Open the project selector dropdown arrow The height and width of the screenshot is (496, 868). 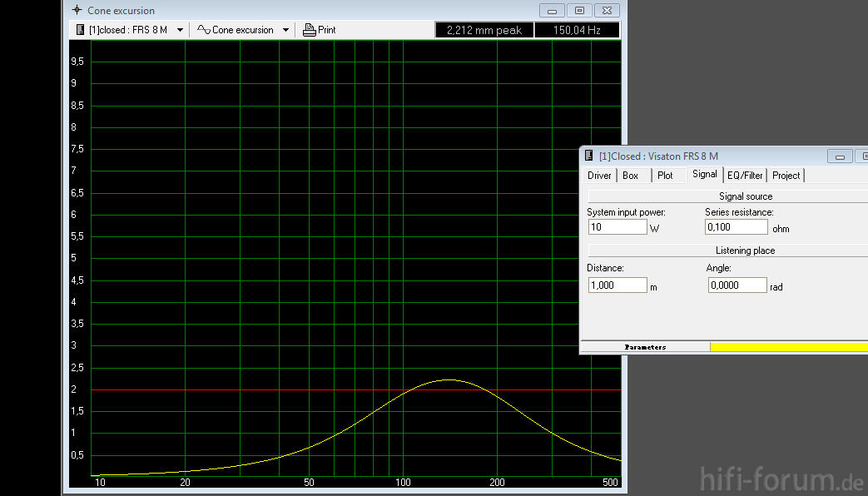tap(180, 30)
